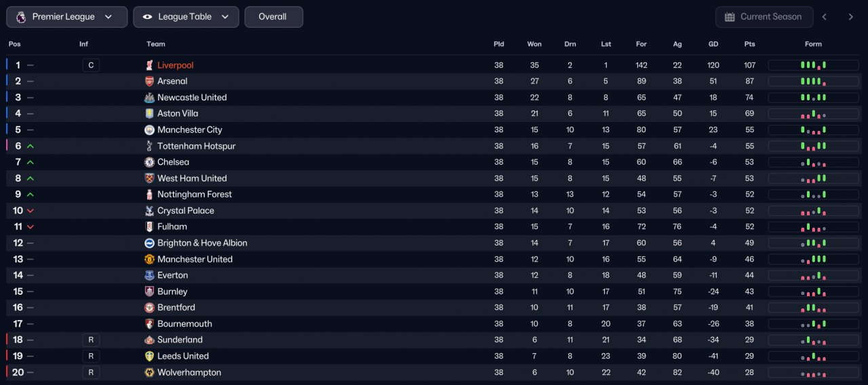
Task: Click the Manchester United crest icon
Action: 149,259
